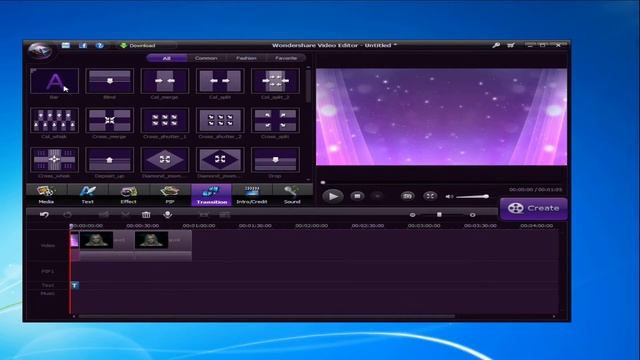640x360 pixels.
Task: Click the preview seek bar handle
Action: 323,182
